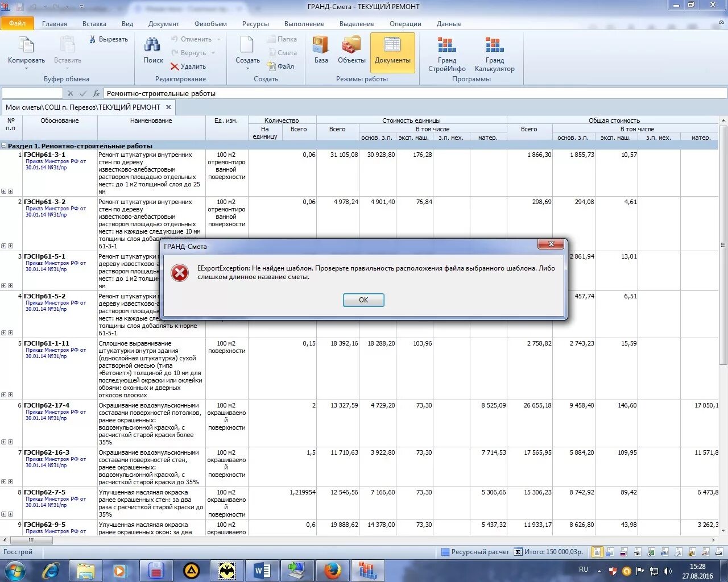Collapse Раздел 1. Ремонтно-строительные работы section
This screenshot has width=728, height=582.
(3, 145)
